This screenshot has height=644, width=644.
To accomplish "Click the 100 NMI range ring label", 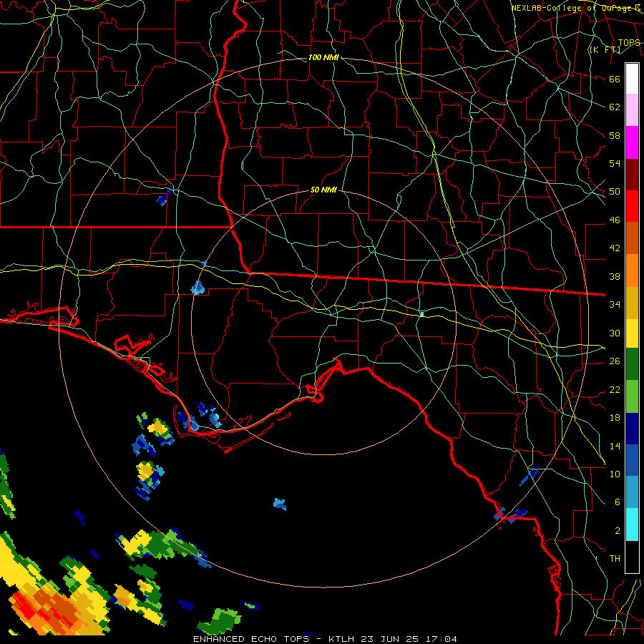I will 323,57.
